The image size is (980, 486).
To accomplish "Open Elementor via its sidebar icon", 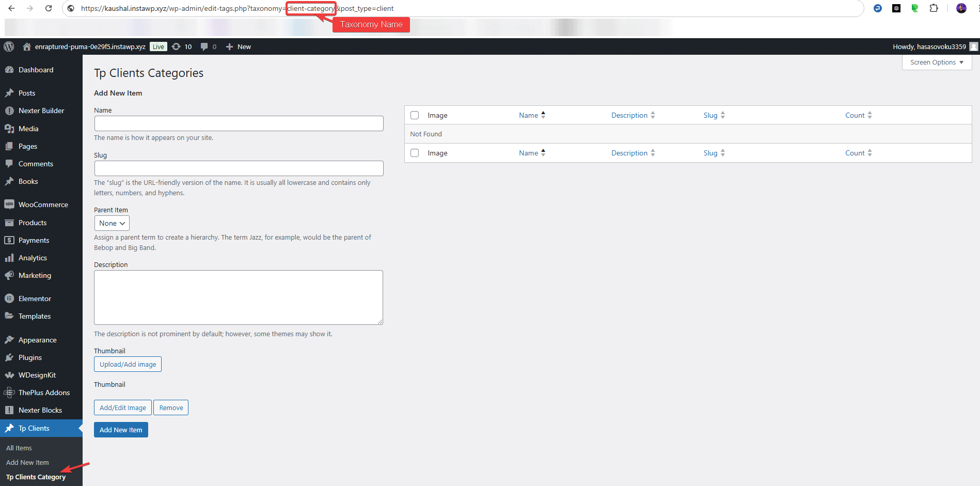I will (9, 299).
